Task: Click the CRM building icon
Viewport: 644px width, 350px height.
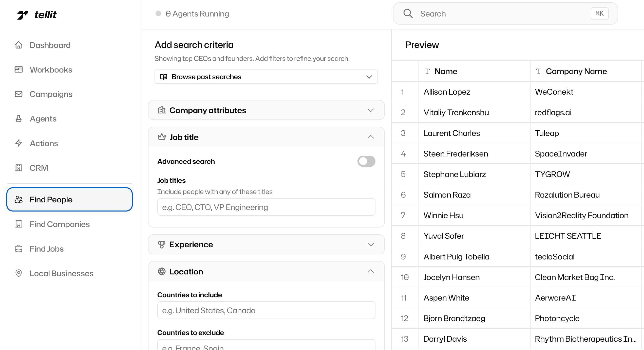Action: 18,168
